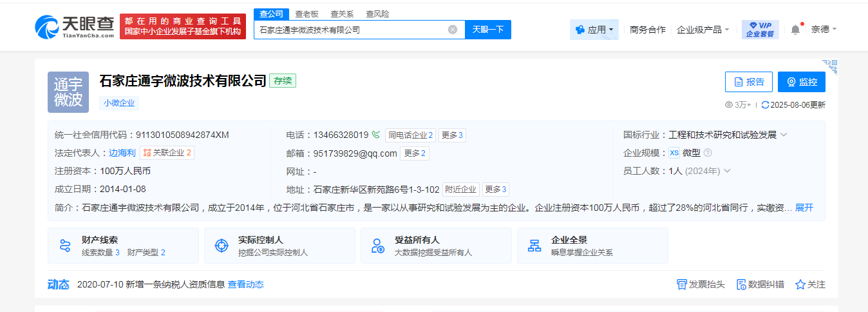Expand the 国标行业 chevron
Image resolution: width=868 pixels, height=312 pixels.
click(784, 135)
